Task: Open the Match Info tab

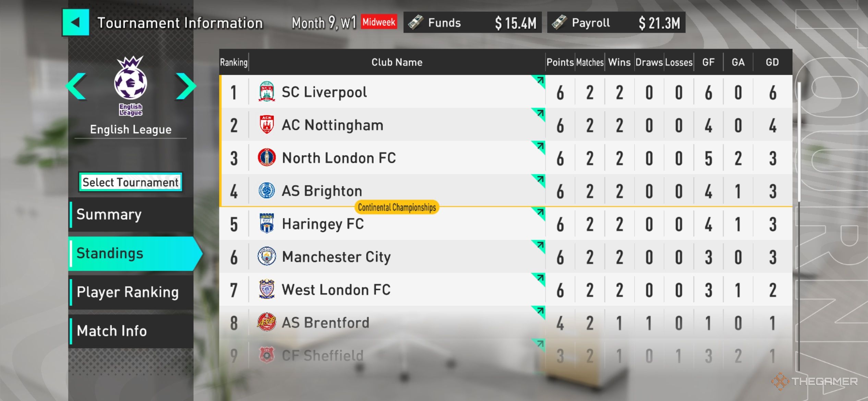Action: [131, 331]
